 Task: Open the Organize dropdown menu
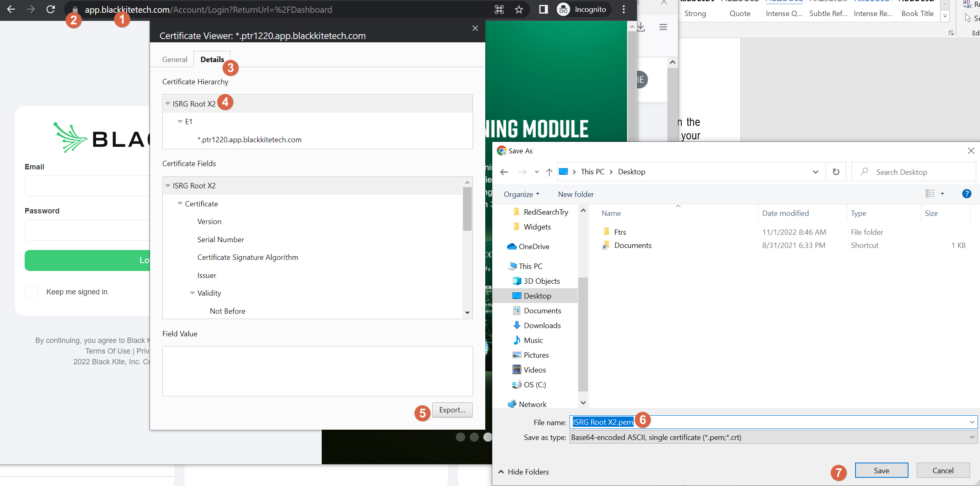[521, 194]
